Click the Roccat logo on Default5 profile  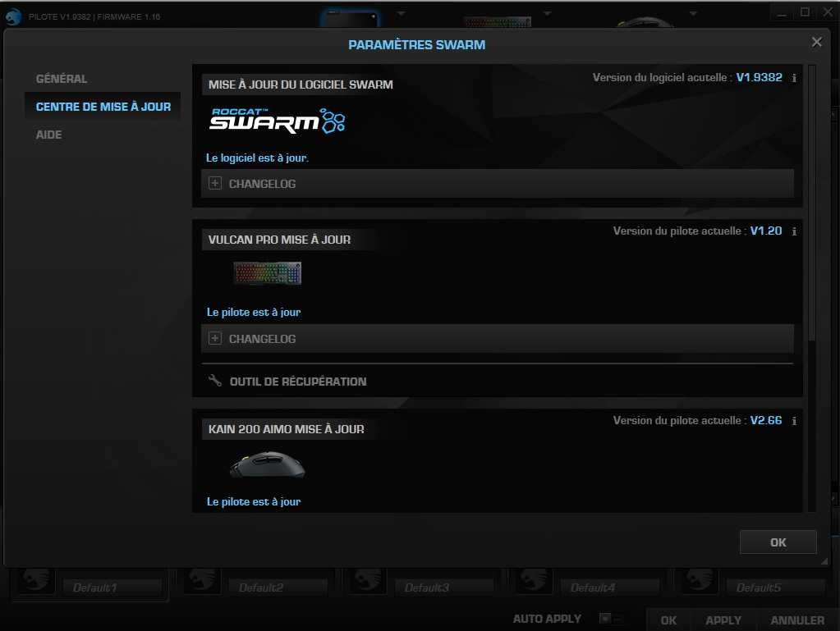pos(699,578)
